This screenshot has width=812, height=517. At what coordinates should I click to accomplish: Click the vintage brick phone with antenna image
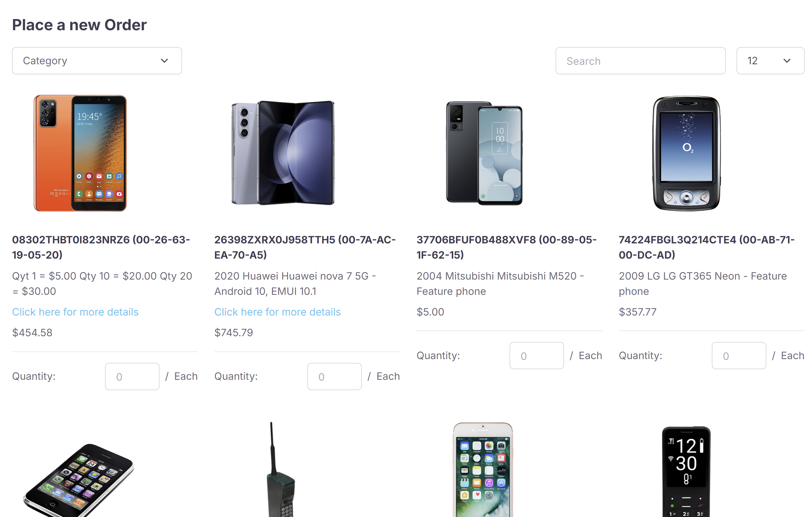tap(280, 472)
